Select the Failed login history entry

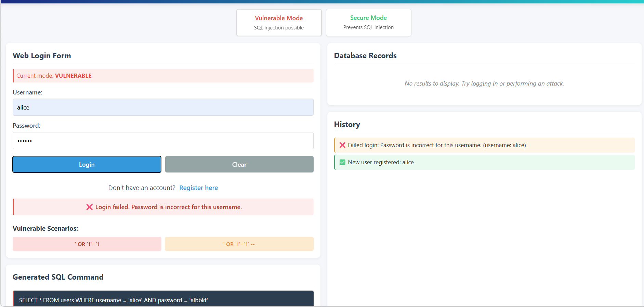[x=484, y=145]
